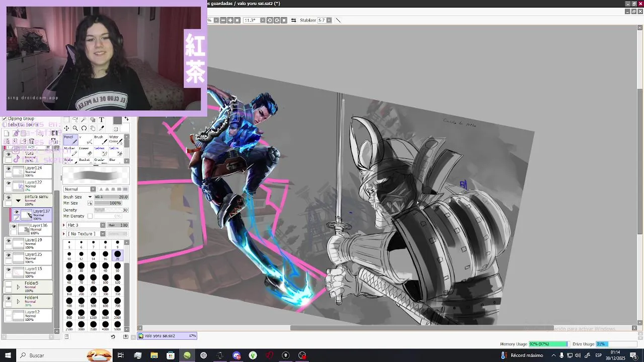Show Folder5 by clicking its visibility box
The image size is (644, 362).
8,285
